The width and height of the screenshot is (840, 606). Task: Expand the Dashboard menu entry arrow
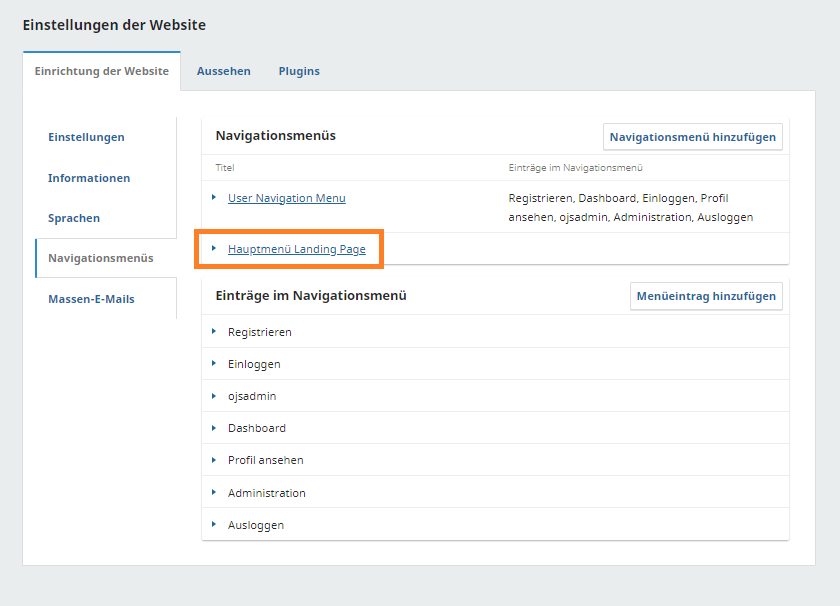click(x=214, y=428)
